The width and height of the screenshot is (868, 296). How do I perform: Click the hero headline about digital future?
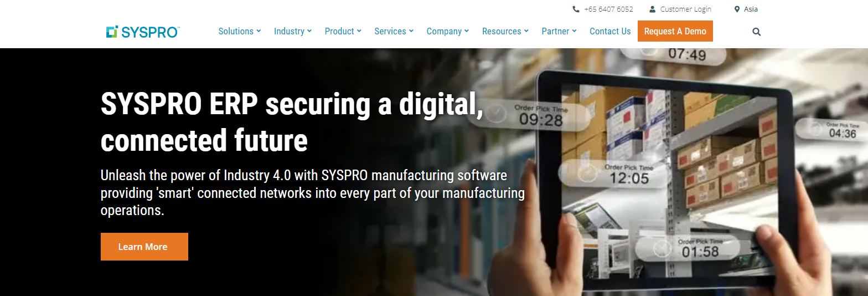tap(292, 122)
